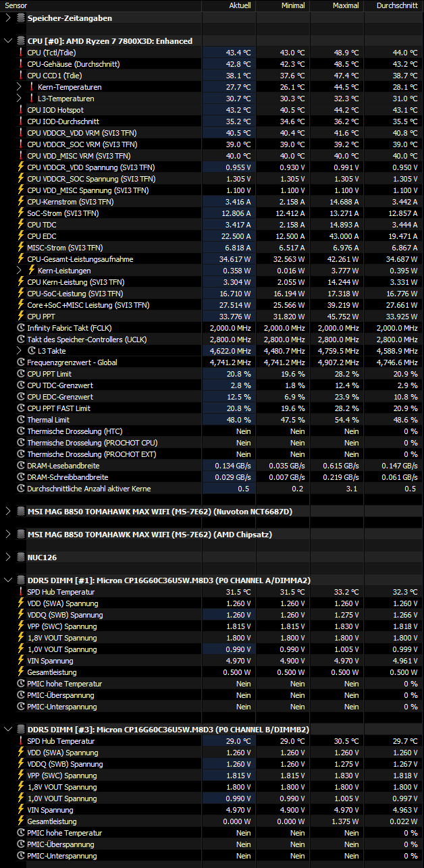Select the MISC-Strom (SVI3 TFN) row
The width and height of the screenshot is (424, 868).
click(x=212, y=248)
